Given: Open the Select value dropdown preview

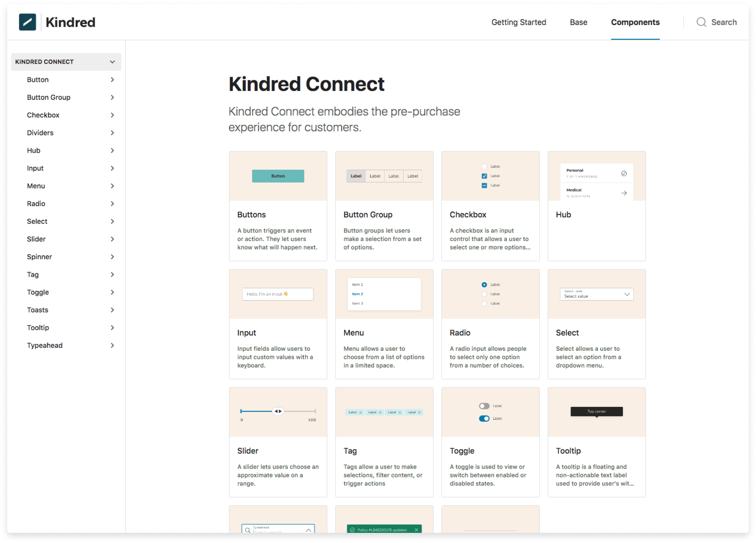Looking at the screenshot, I should (596, 294).
